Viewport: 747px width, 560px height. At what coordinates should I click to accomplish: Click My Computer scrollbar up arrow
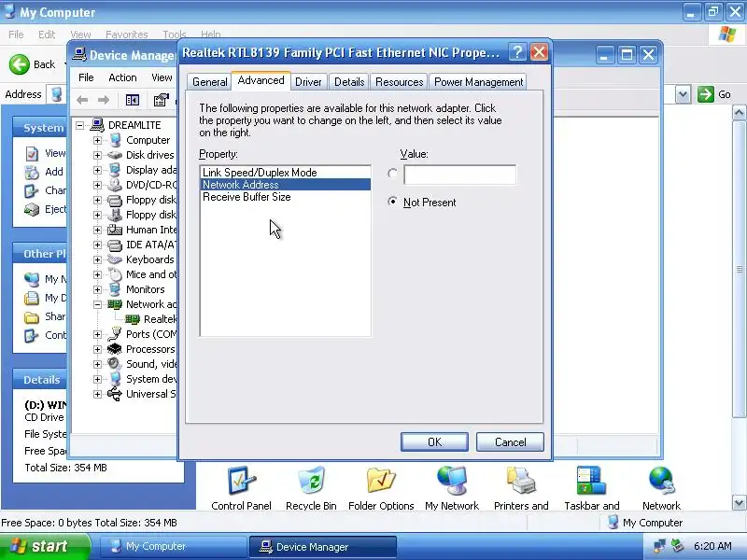[x=739, y=113]
